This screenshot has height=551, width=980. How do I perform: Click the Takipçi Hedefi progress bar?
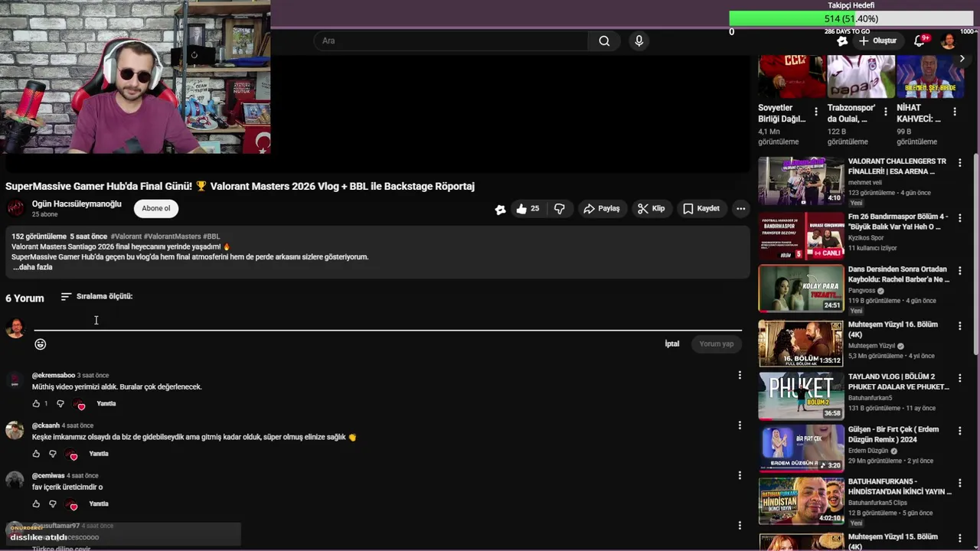[x=851, y=18]
